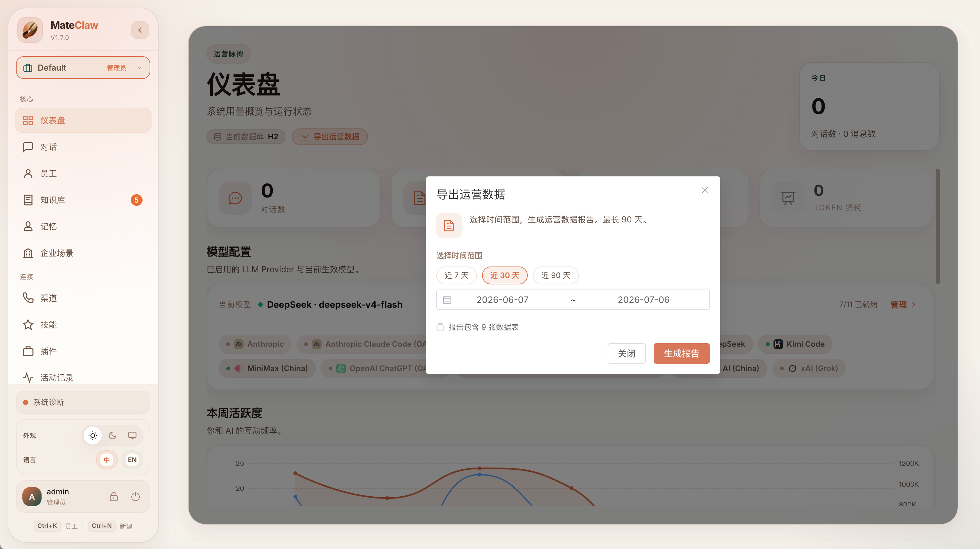This screenshot has width=980, height=549.
Task: Click the 7/11 已就绪 status text
Action: click(858, 305)
